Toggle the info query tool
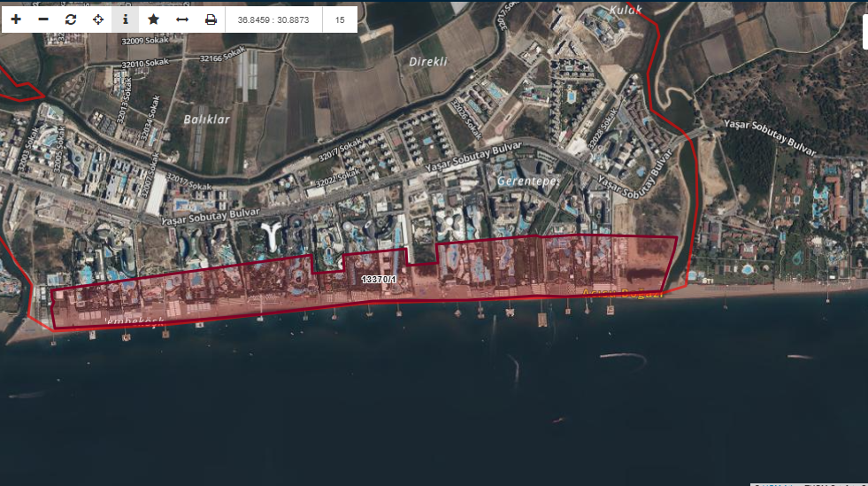 click(126, 19)
